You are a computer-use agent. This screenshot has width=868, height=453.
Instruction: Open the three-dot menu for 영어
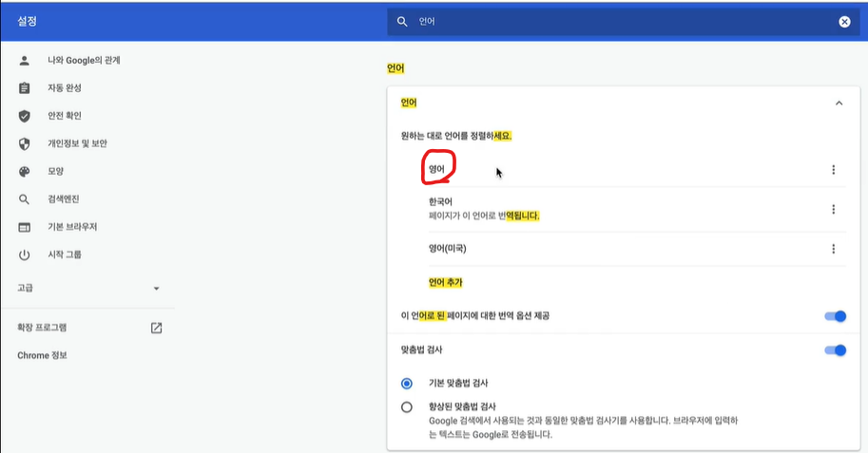[x=833, y=170]
